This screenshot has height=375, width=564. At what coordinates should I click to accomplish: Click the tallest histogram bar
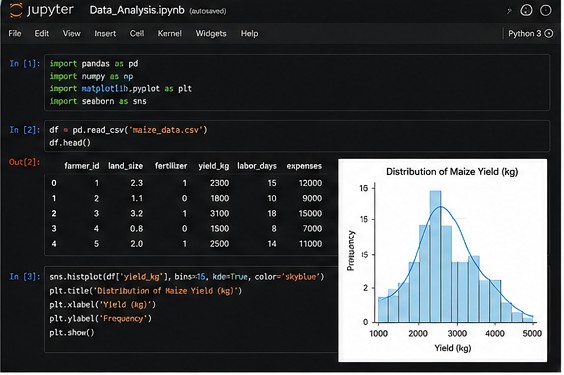(x=435, y=256)
